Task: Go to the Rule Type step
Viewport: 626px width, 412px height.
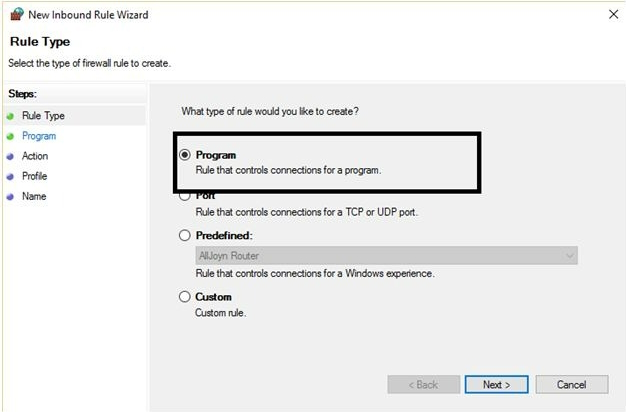Action: click(x=43, y=116)
